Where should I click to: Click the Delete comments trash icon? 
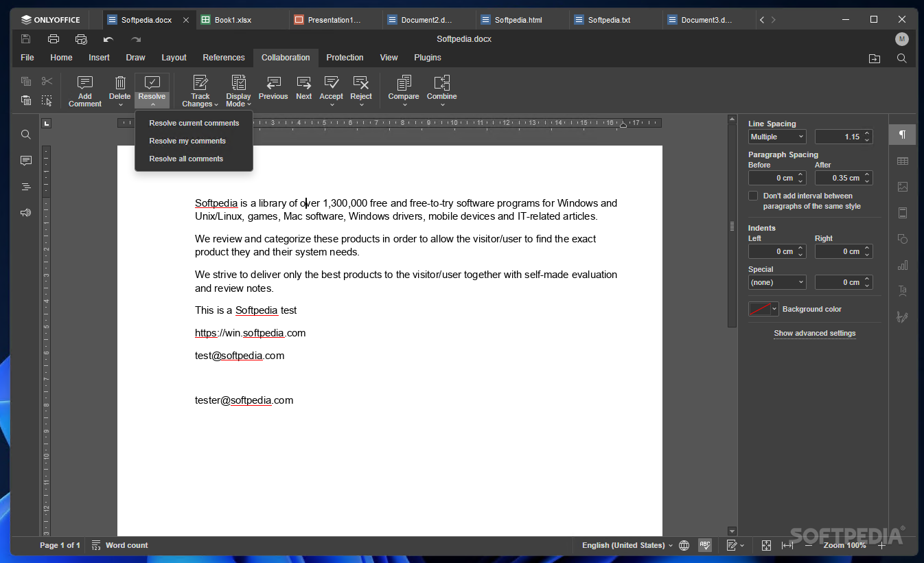click(119, 83)
